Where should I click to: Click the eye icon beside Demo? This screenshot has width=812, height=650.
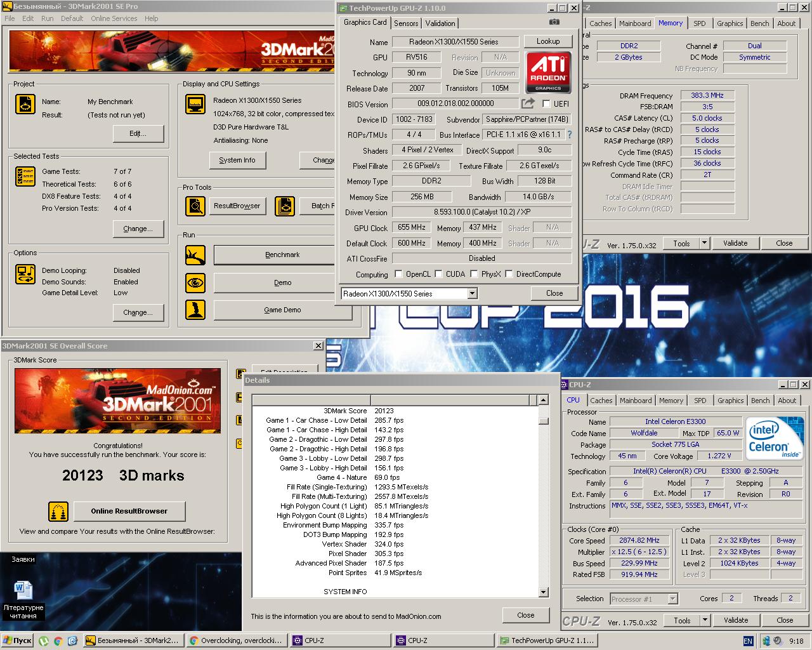point(195,282)
